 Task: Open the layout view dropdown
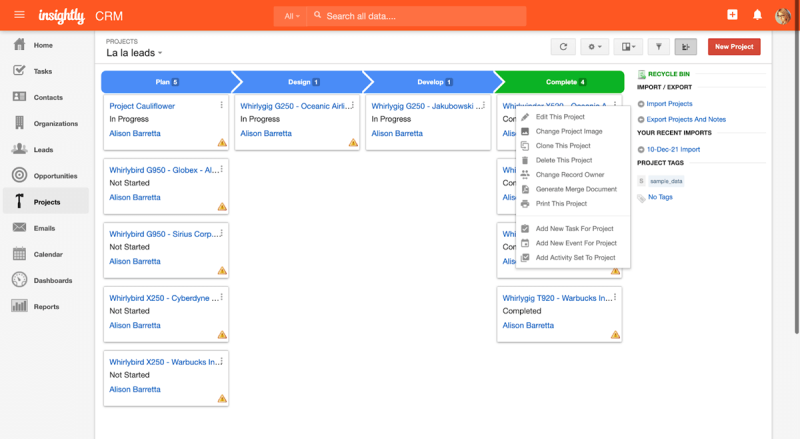tap(629, 46)
